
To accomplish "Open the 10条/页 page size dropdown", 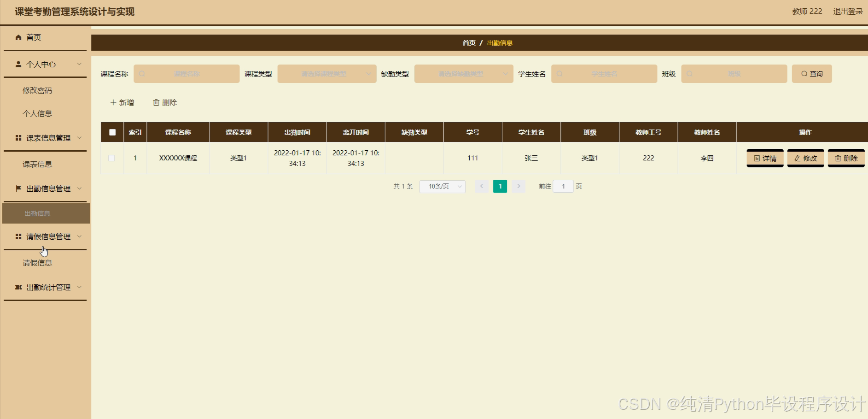I will [x=443, y=186].
